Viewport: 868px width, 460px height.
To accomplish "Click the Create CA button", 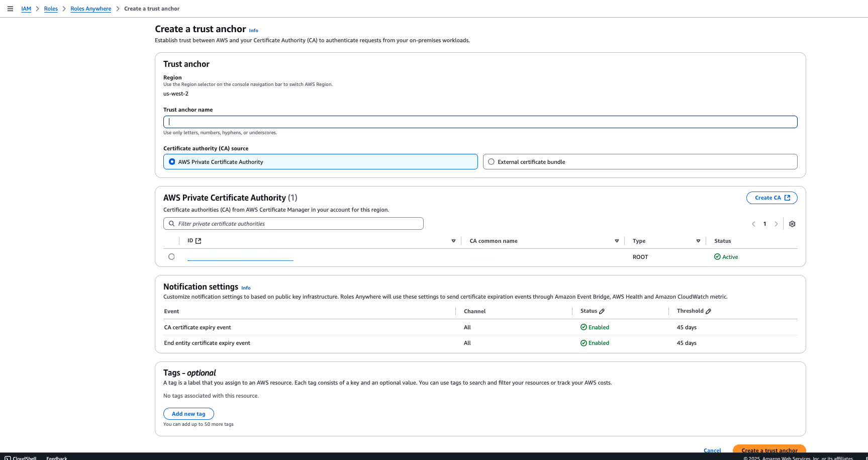I will pyautogui.click(x=771, y=198).
